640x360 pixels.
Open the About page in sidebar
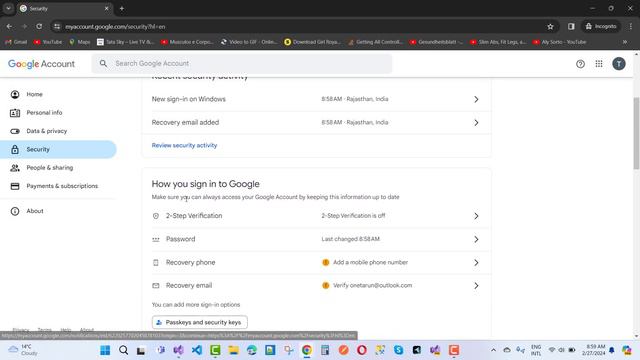(x=35, y=211)
